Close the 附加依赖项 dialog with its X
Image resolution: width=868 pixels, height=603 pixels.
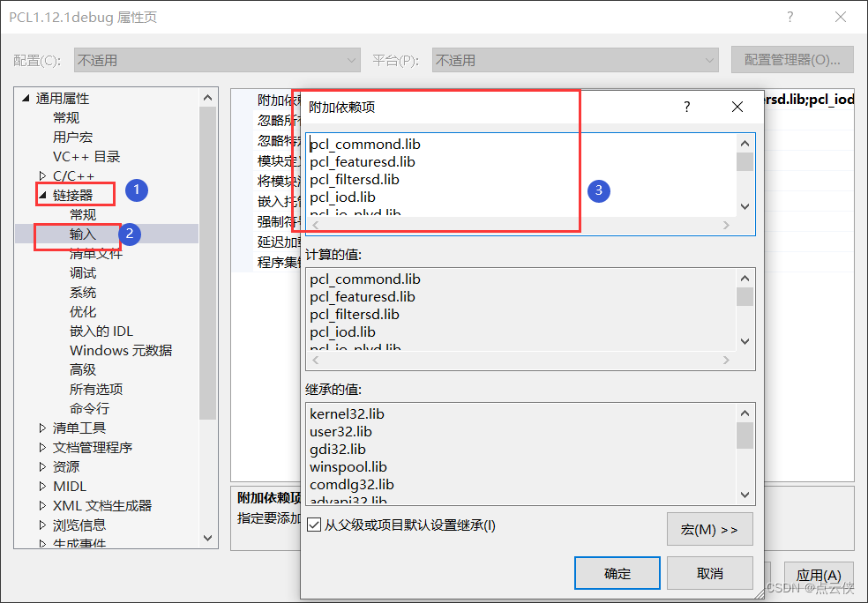pos(737,107)
